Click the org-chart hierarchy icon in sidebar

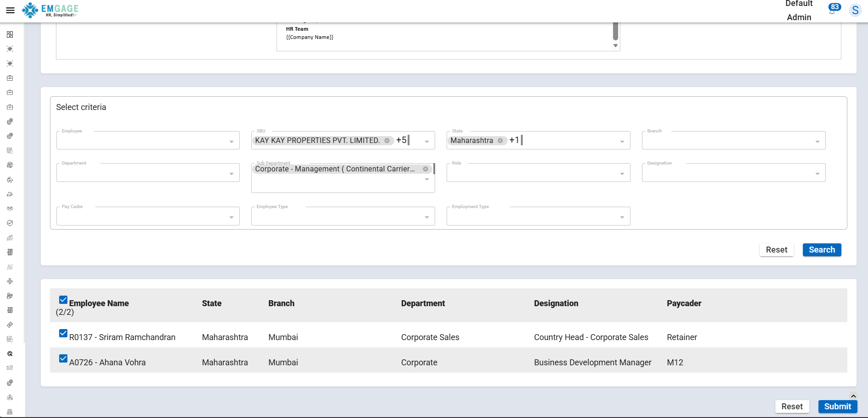point(10,281)
